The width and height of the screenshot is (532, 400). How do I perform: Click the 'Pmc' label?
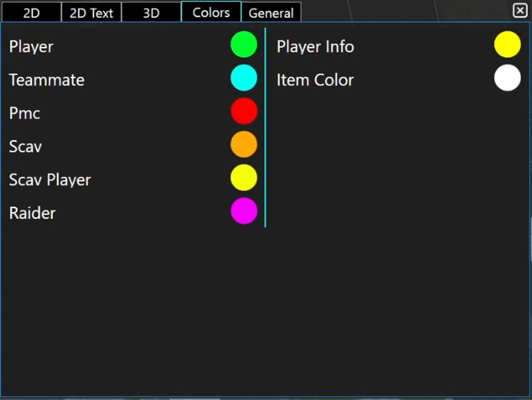24,113
